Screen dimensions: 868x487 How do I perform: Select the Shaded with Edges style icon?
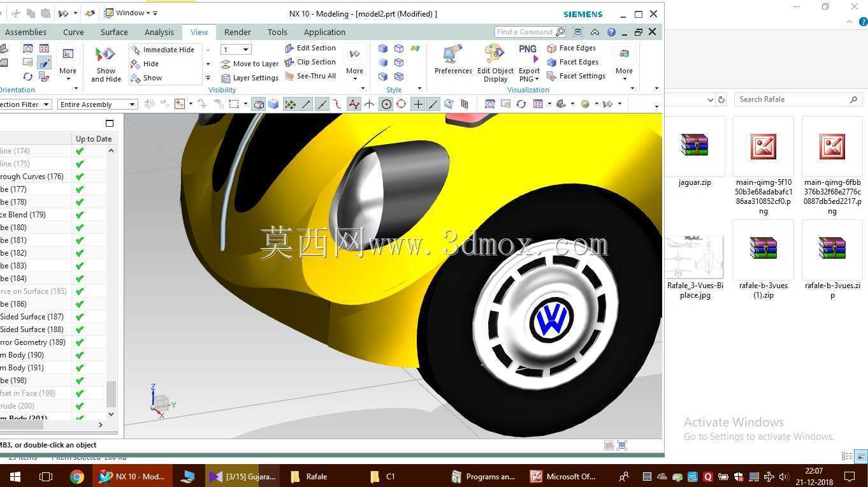383,48
